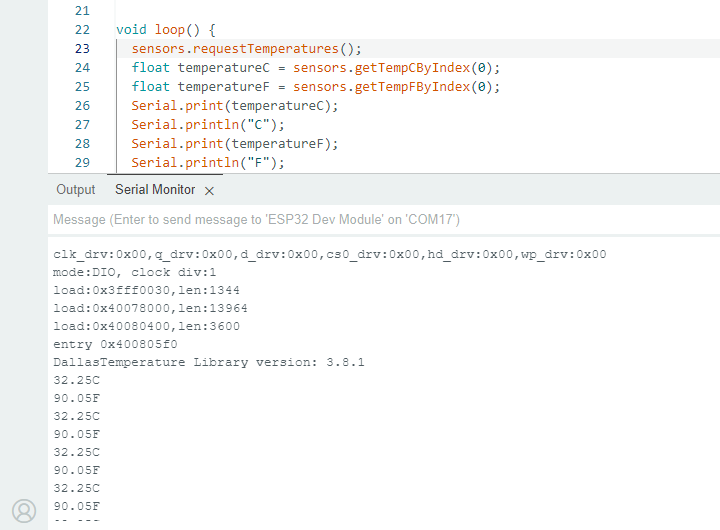Click the getTempCByIndex function name
720x530 pixels.
click(410, 68)
